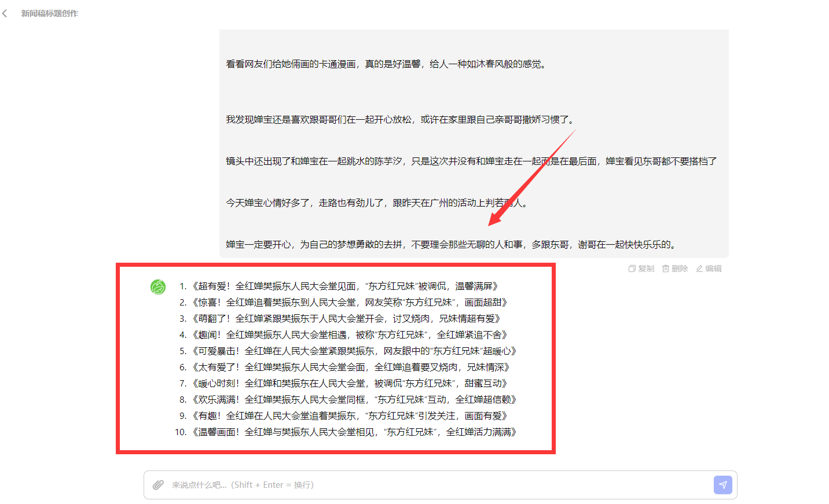Click the 新闻稿标题创作 page title

(x=50, y=13)
